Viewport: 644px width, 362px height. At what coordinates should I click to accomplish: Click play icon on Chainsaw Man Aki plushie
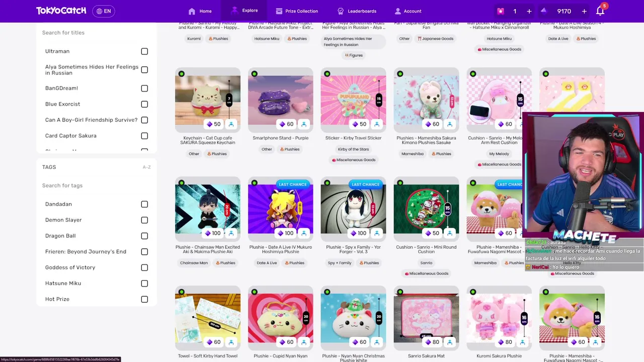tap(231, 233)
